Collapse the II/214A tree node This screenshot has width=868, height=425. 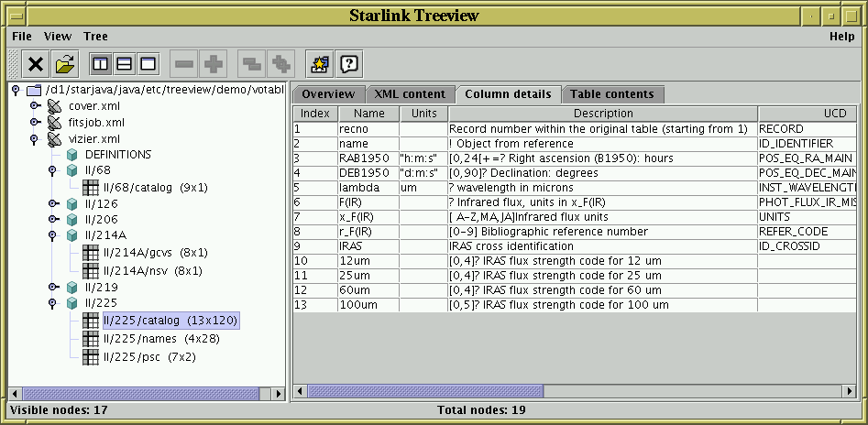pyautogui.click(x=51, y=235)
